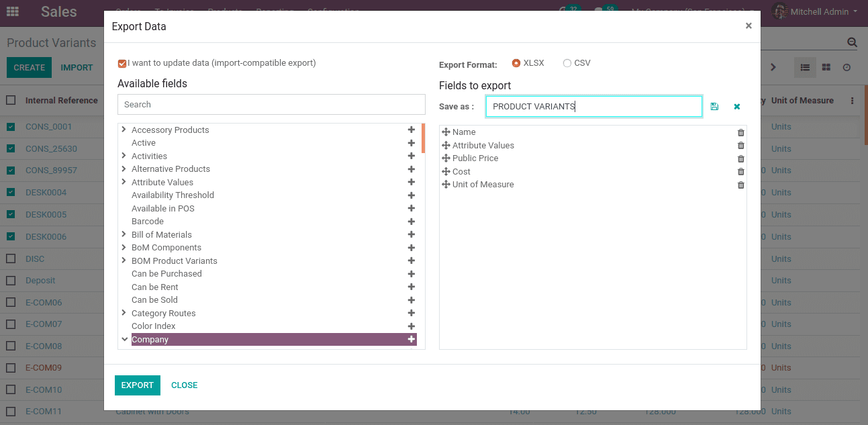The width and height of the screenshot is (868, 425).
Task: Toggle the select-all header checkbox
Action: [x=11, y=100]
